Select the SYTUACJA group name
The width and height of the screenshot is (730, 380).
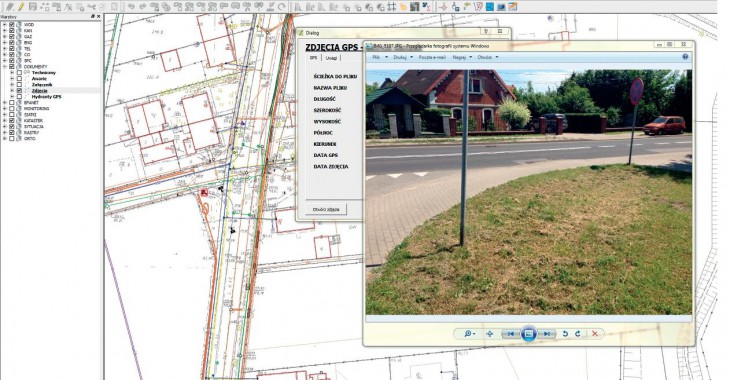(34, 126)
